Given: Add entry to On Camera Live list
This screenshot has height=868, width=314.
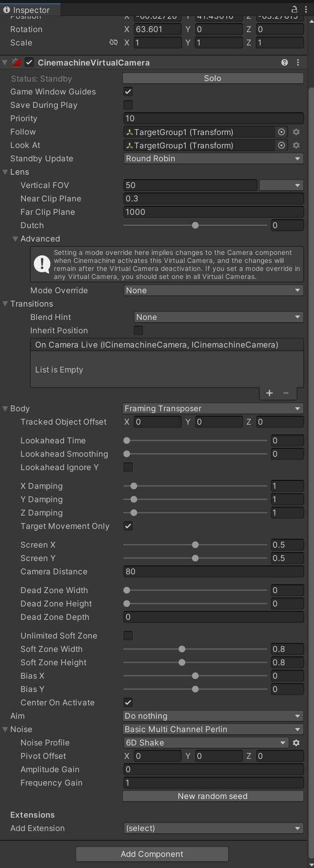Looking at the screenshot, I should [269, 393].
